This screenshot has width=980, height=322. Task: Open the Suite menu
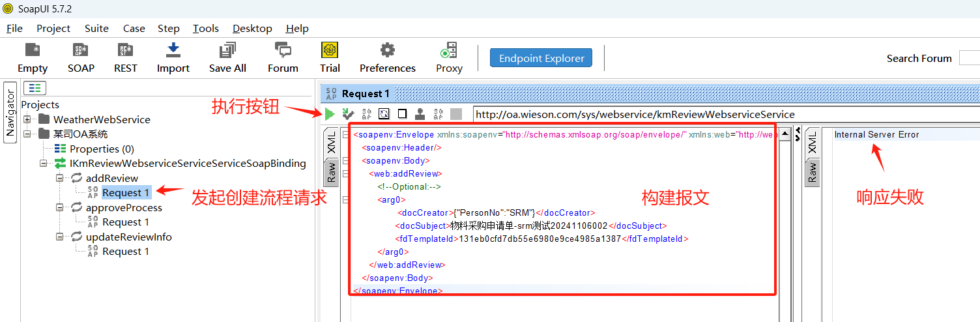pyautogui.click(x=96, y=28)
